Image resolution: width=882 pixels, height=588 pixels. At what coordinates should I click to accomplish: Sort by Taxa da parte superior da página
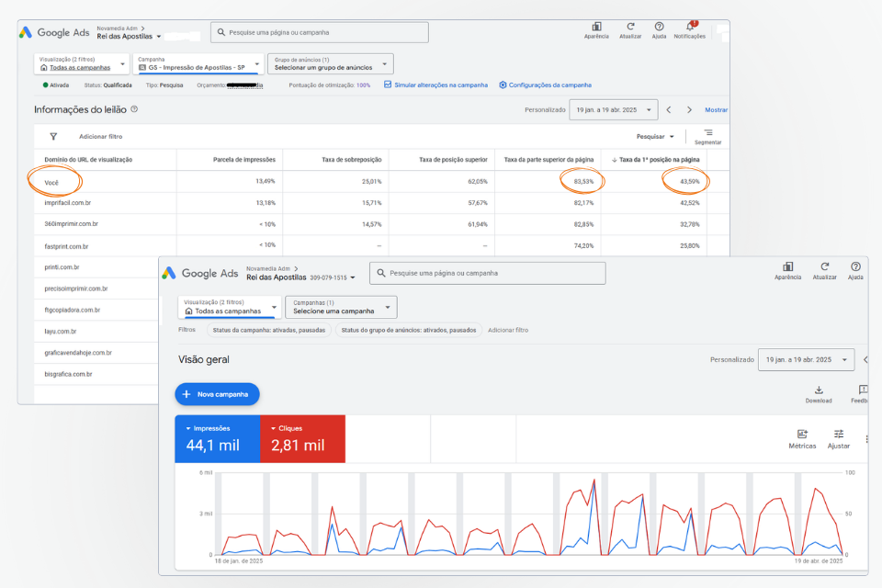(548, 160)
